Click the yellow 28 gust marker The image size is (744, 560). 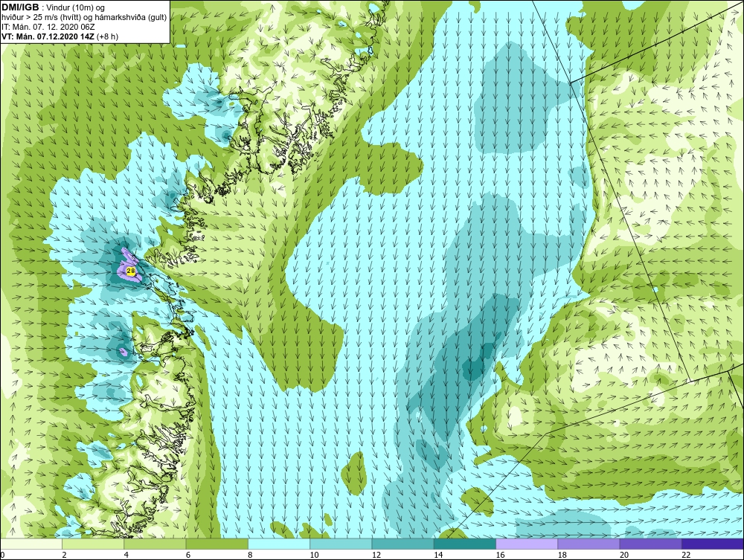(x=131, y=271)
